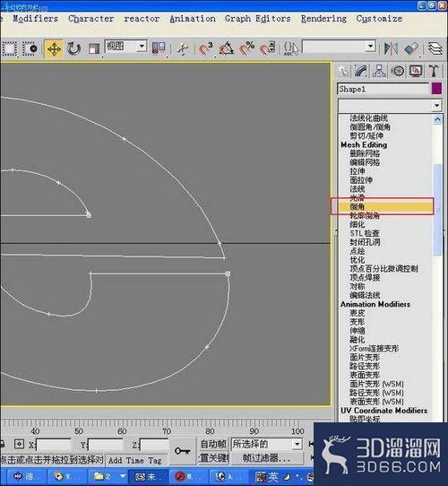Open the reactor menu
The width and height of the screenshot is (448, 486).
click(142, 19)
